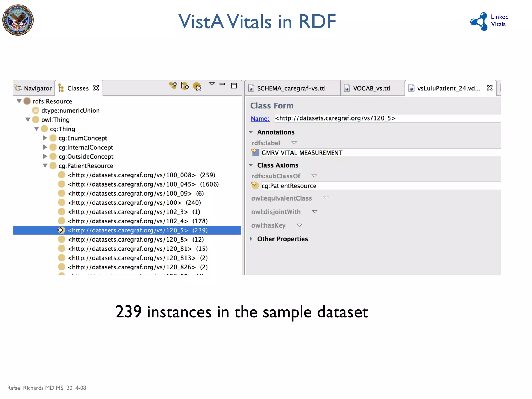
Task: Select class vs/120_8 with 12 instances
Action: (x=136, y=240)
